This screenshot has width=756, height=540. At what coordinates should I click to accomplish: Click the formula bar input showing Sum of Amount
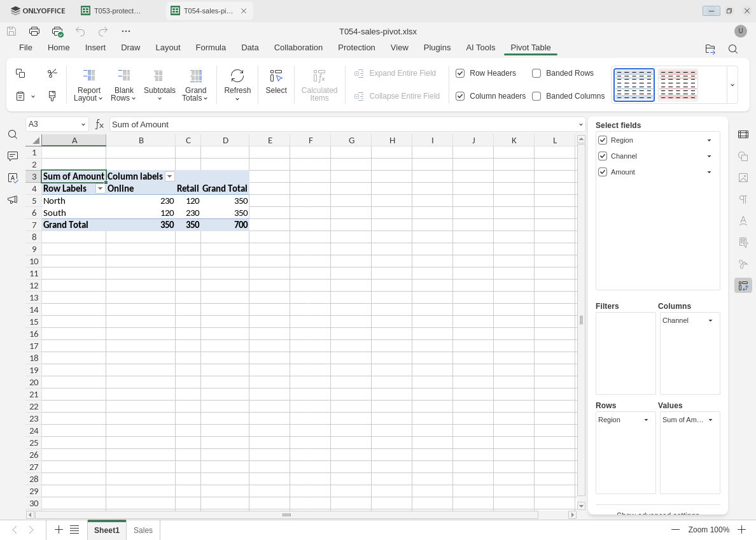343,125
